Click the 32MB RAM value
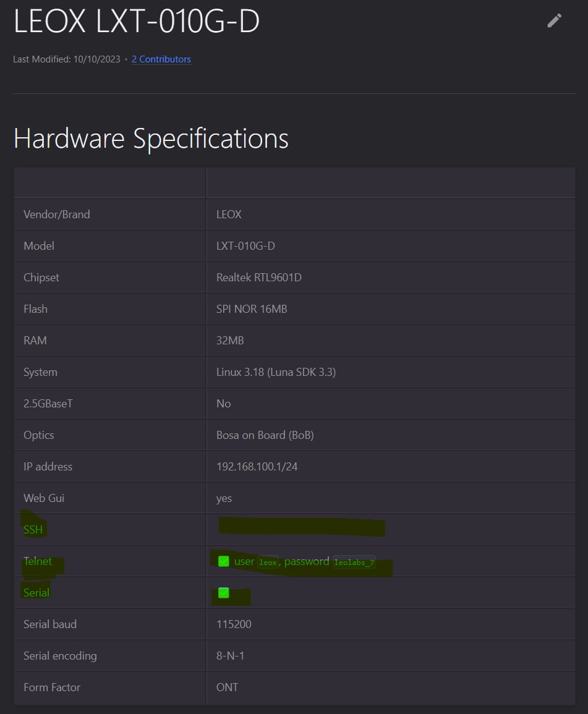The height and width of the screenshot is (714, 588). (230, 341)
